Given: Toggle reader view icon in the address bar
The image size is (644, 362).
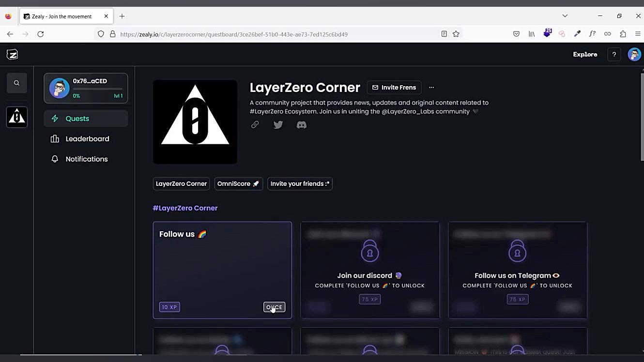Looking at the screenshot, I should pos(444,34).
